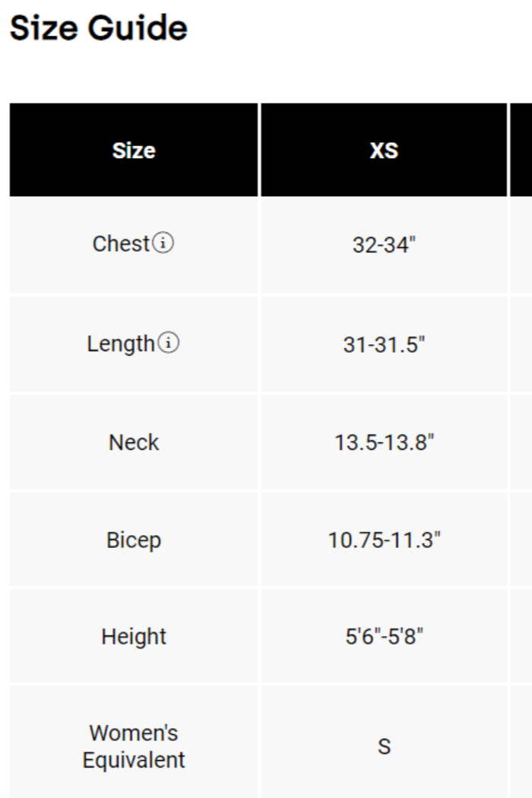Viewport: 532px width, 798px height.
Task: Select the 5'6"-5'8" height cell
Action: click(x=384, y=636)
